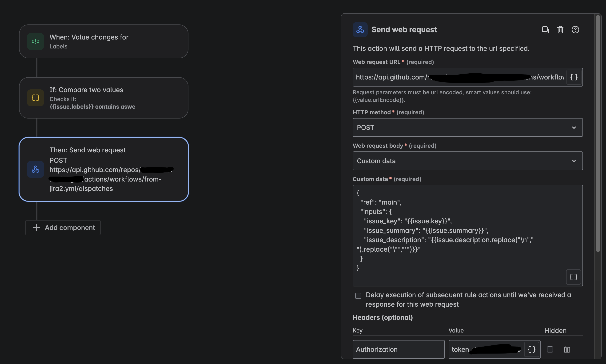This screenshot has height=364, width=606.
Task: Enable delay execution until web request response
Action: tap(358, 296)
